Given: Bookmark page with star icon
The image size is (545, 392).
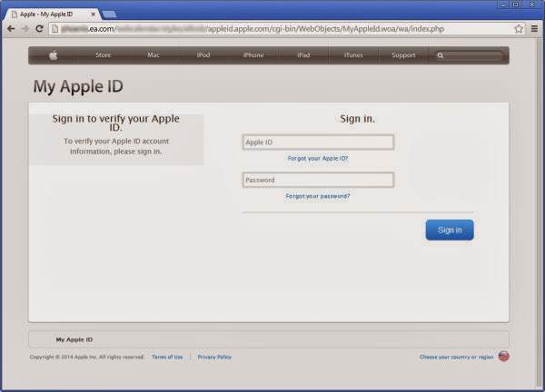Looking at the screenshot, I should 519,29.
